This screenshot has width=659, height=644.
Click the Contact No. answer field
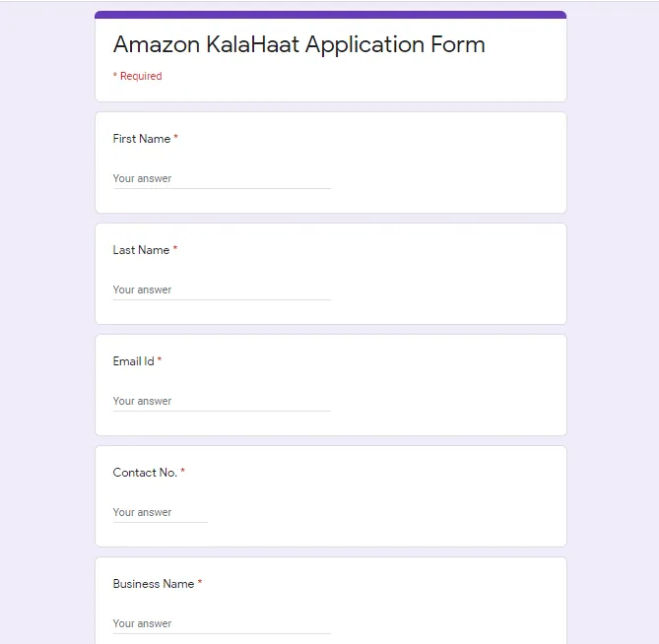point(161,513)
